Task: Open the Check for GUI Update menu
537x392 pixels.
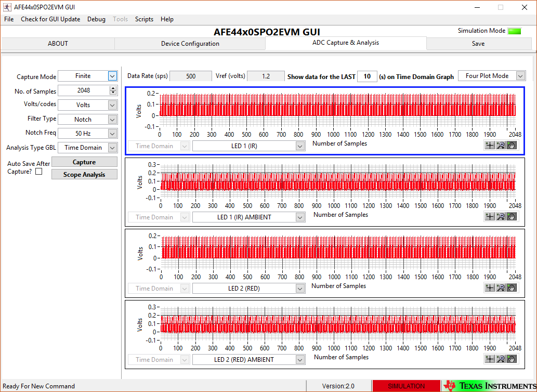Action: coord(50,19)
